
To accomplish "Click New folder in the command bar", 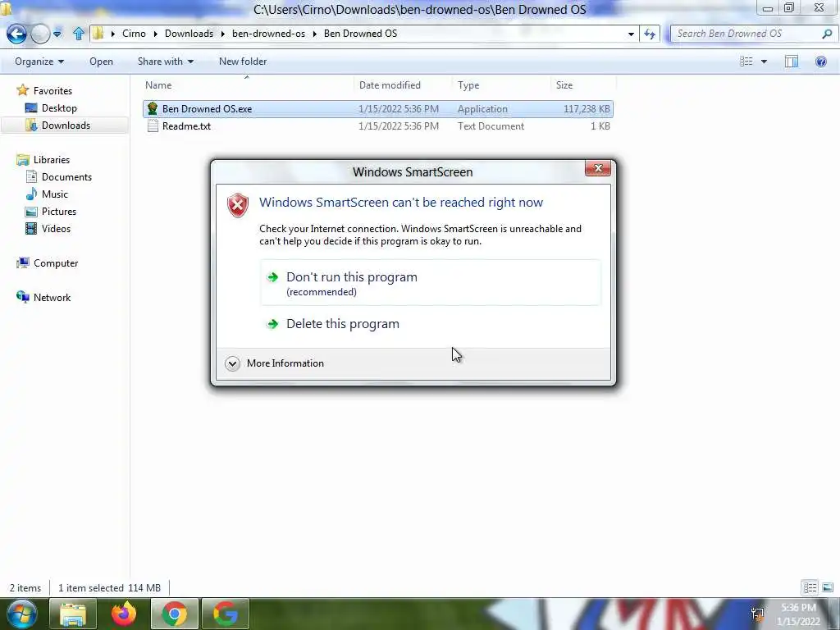I will 243,62.
